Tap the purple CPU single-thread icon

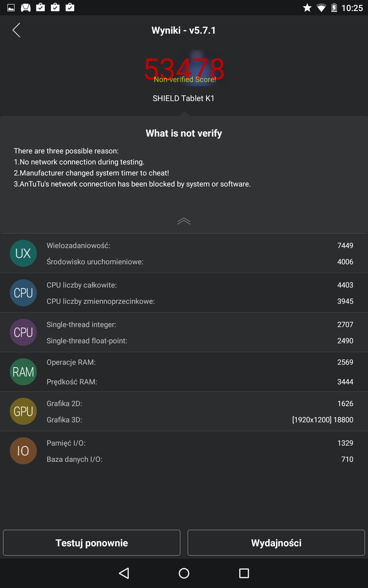pos(23,332)
